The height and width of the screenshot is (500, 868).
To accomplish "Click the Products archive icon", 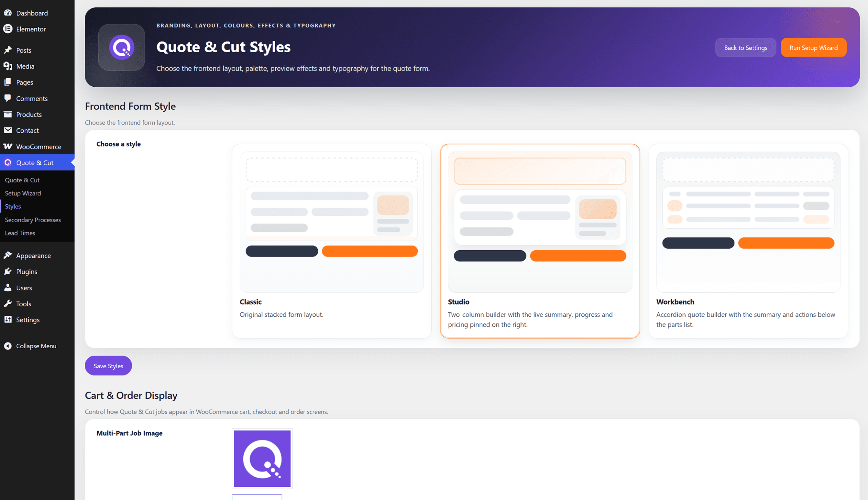I will (8, 114).
